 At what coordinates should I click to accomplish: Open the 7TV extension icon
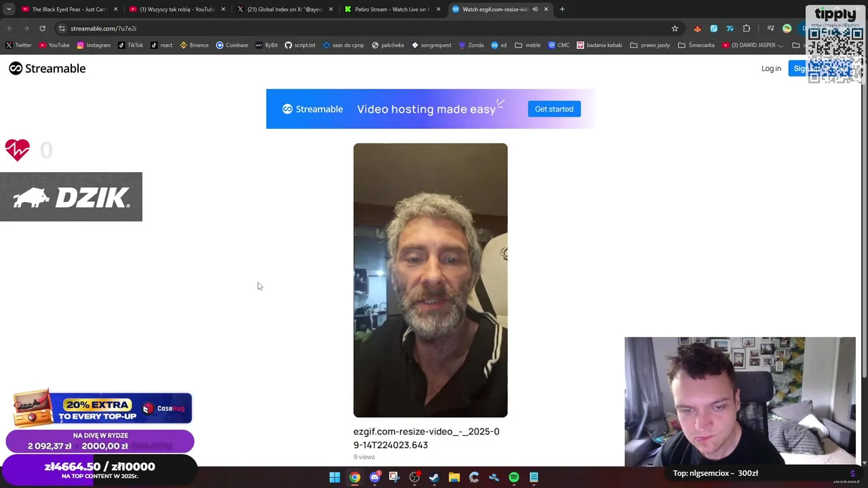pos(730,28)
